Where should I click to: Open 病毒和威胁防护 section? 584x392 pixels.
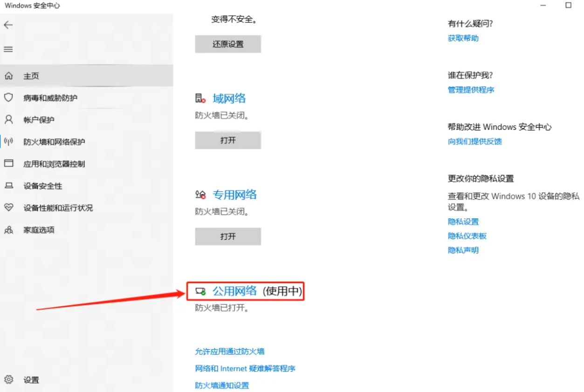87,98
